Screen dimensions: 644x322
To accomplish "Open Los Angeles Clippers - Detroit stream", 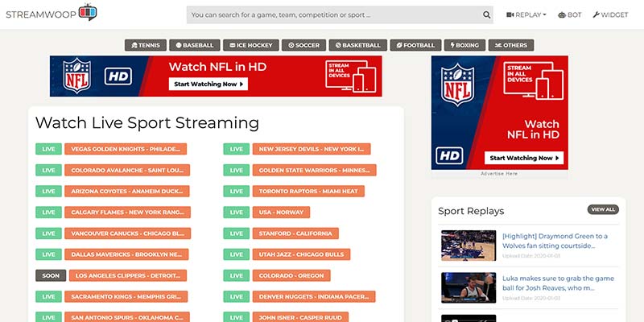I will point(128,275).
